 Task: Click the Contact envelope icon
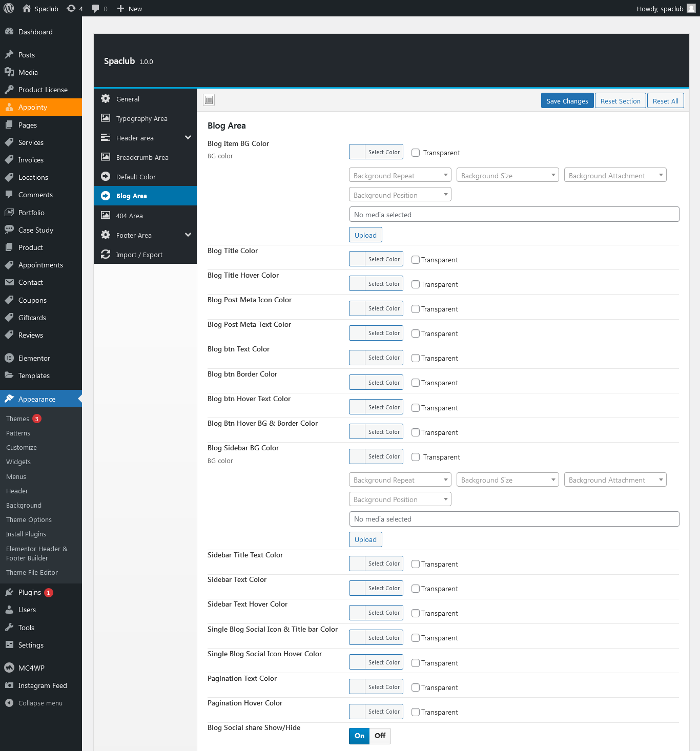coord(9,282)
